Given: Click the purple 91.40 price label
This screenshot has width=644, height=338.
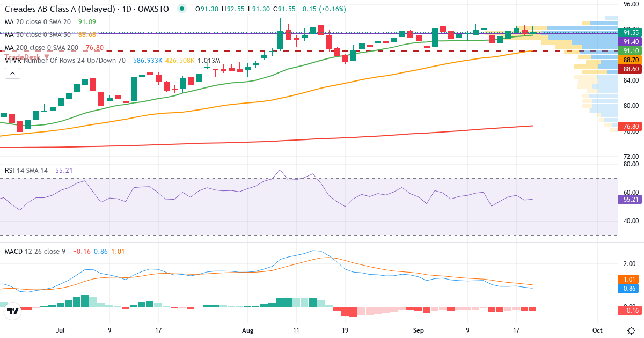Looking at the screenshot, I should tap(629, 41).
